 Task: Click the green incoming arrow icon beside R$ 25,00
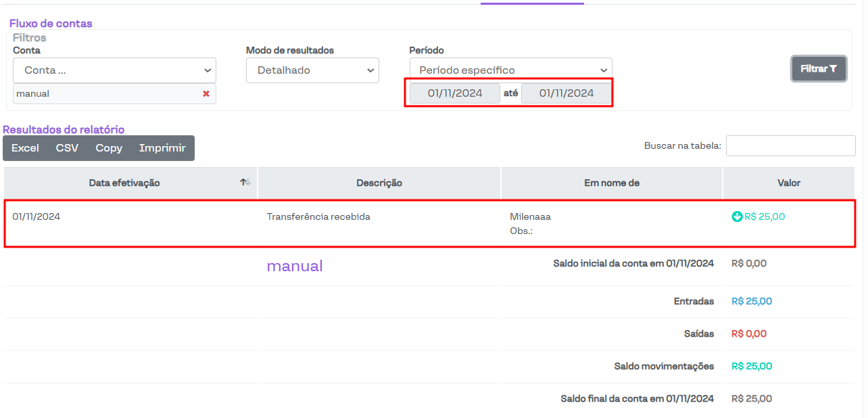[x=737, y=217]
